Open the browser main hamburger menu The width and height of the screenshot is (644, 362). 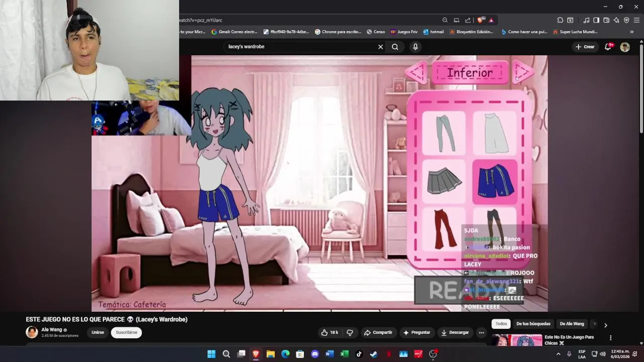[x=636, y=20]
